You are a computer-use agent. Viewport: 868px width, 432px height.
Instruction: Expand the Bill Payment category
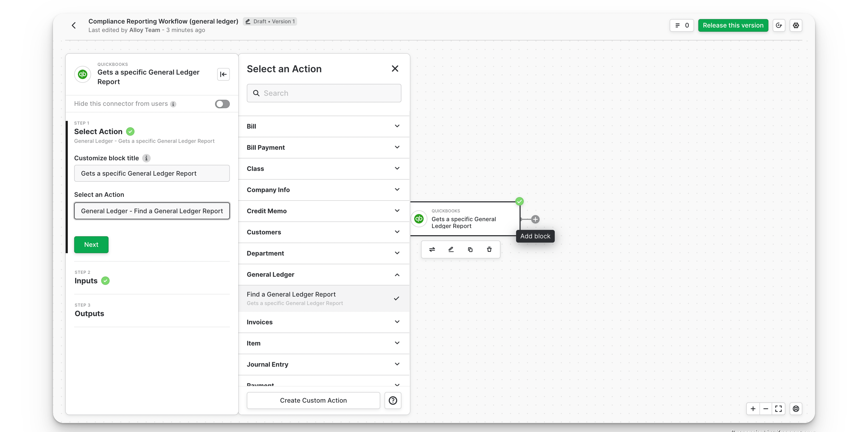[x=324, y=147]
